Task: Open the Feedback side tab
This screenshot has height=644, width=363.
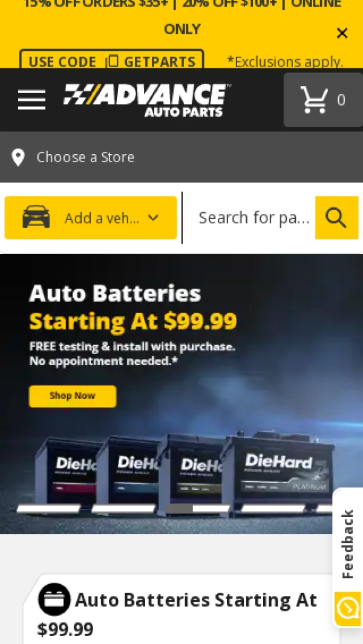Action: point(348,544)
